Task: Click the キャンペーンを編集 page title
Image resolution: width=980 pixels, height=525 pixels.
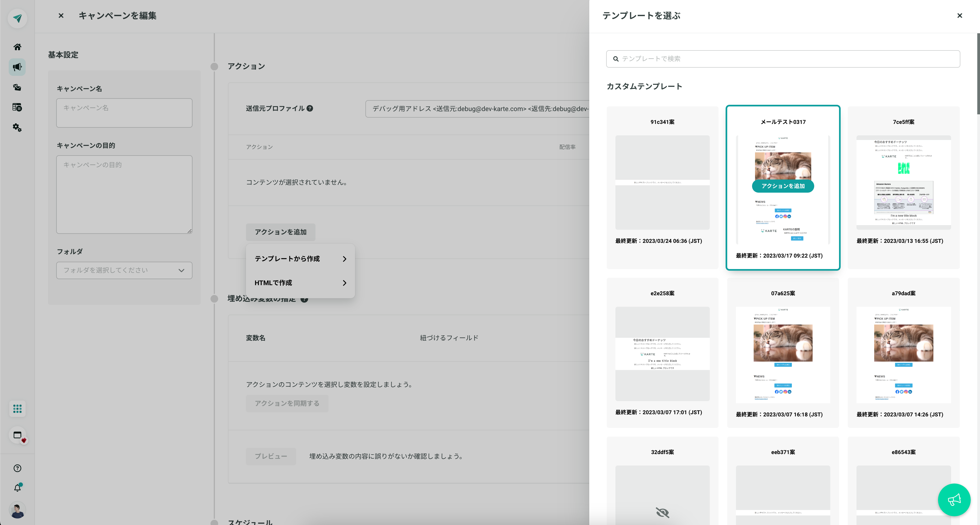Action: (118, 16)
